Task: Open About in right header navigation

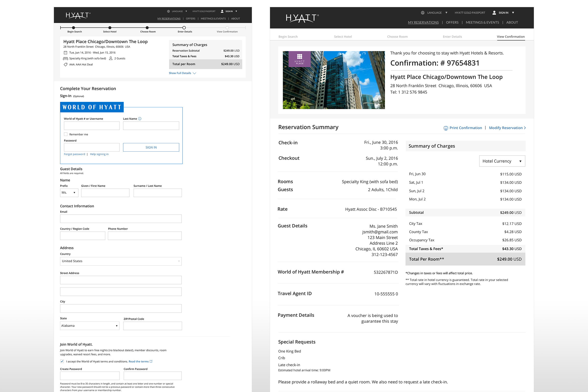Action: click(x=512, y=23)
